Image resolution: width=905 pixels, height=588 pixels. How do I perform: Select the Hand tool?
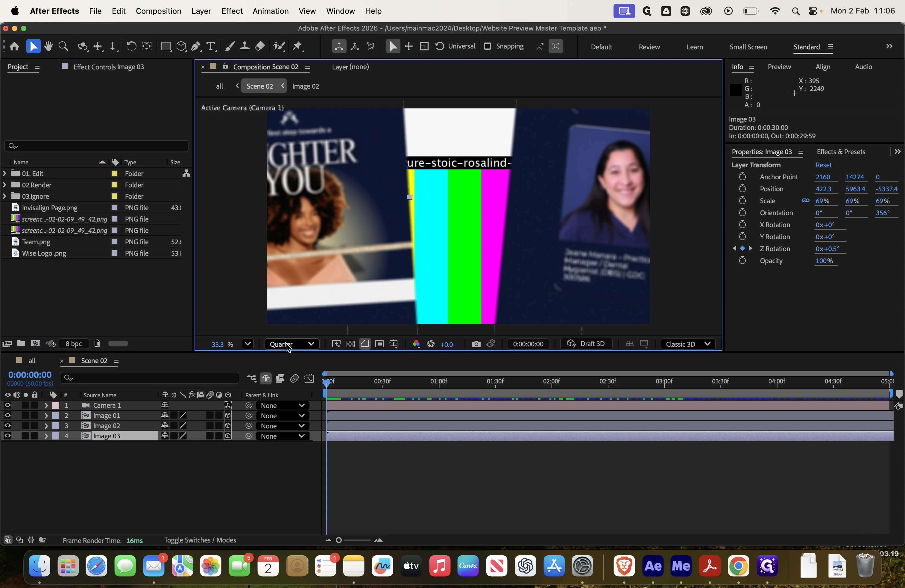coord(48,46)
